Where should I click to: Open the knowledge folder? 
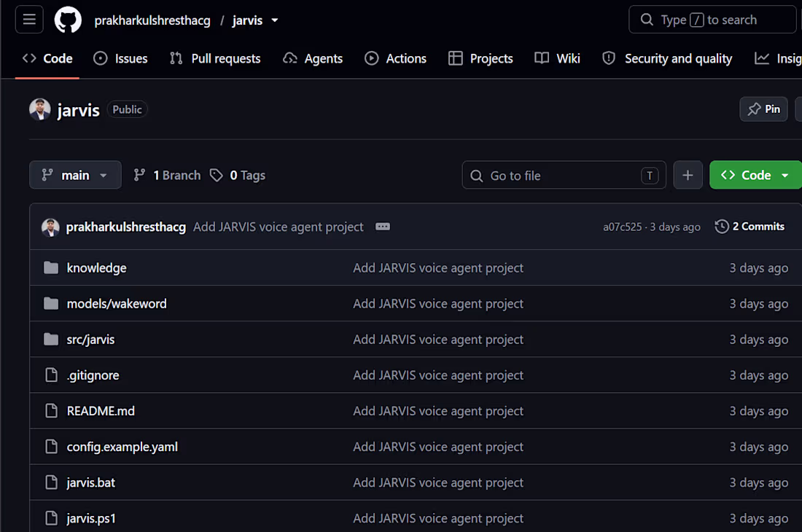(97, 267)
